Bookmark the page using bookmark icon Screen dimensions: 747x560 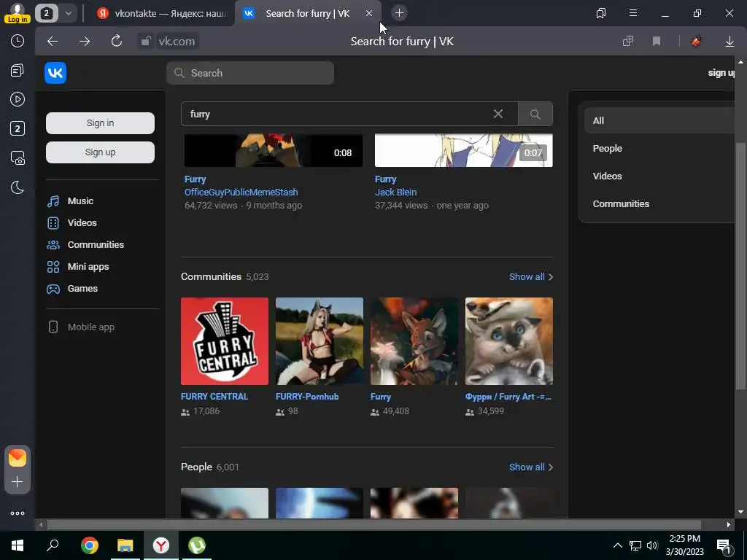coord(657,42)
